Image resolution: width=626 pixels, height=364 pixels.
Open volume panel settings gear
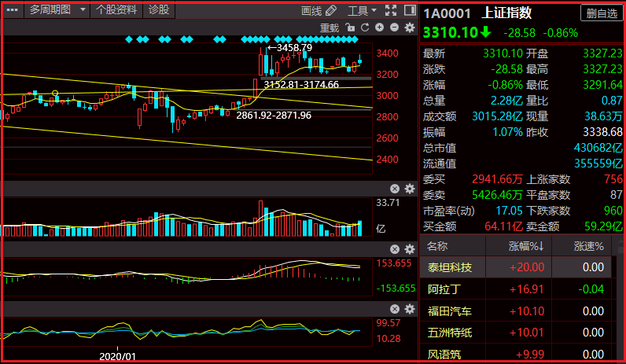[x=409, y=189]
